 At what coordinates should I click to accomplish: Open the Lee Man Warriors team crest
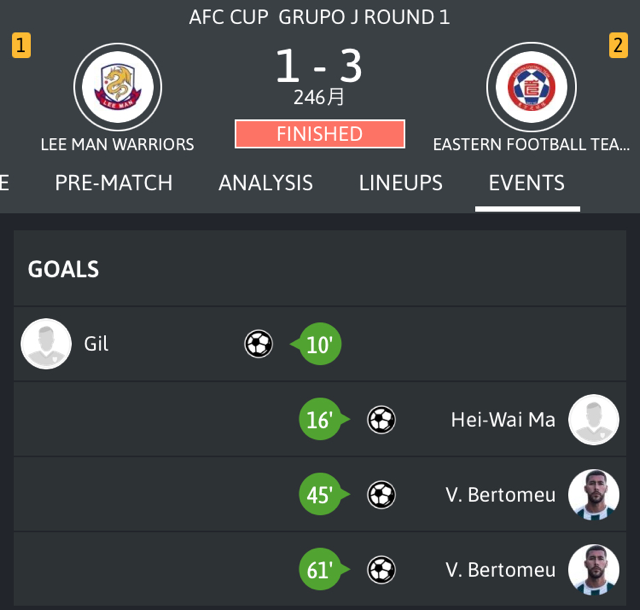click(x=118, y=87)
